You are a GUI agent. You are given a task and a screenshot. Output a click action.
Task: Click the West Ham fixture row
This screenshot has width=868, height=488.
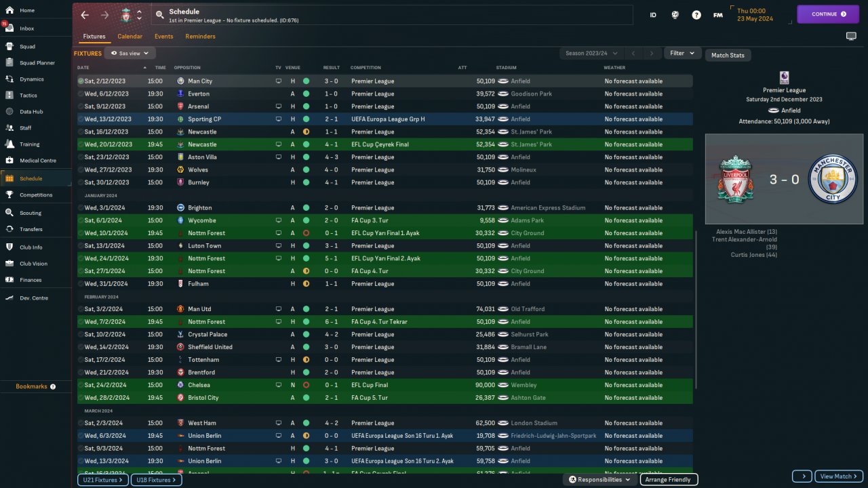click(384, 423)
